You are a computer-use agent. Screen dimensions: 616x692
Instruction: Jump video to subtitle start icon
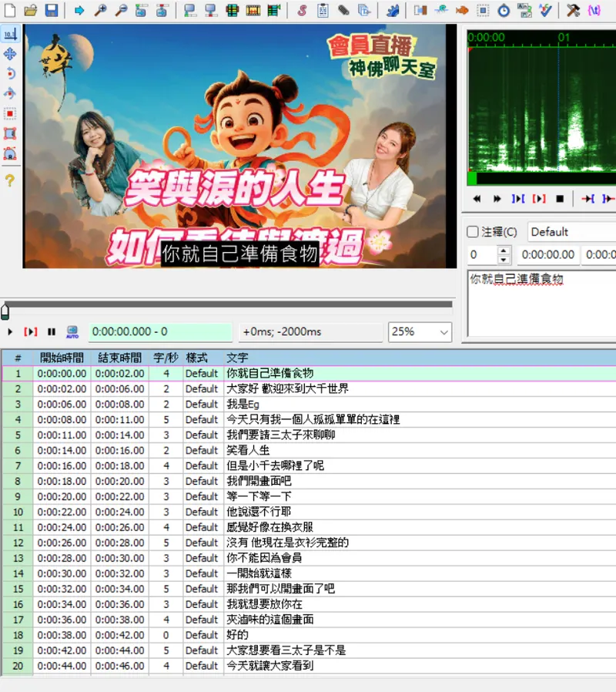(141, 10)
